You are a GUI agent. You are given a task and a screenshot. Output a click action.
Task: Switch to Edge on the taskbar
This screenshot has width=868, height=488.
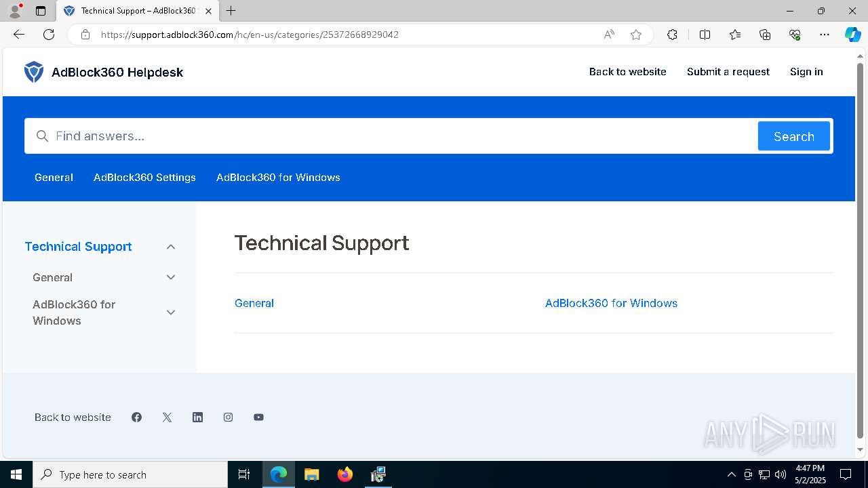279,474
